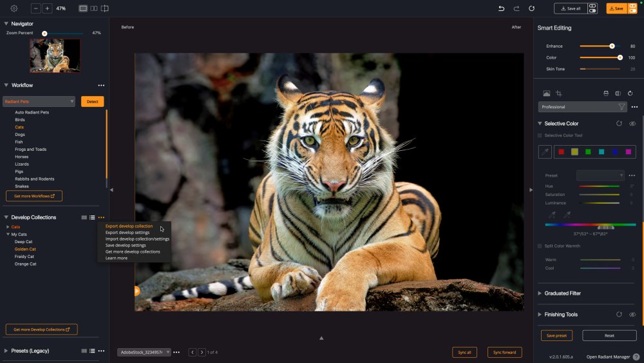Expand the Cats collection tree item
Viewport: 644px width, 363px height.
tap(8, 227)
